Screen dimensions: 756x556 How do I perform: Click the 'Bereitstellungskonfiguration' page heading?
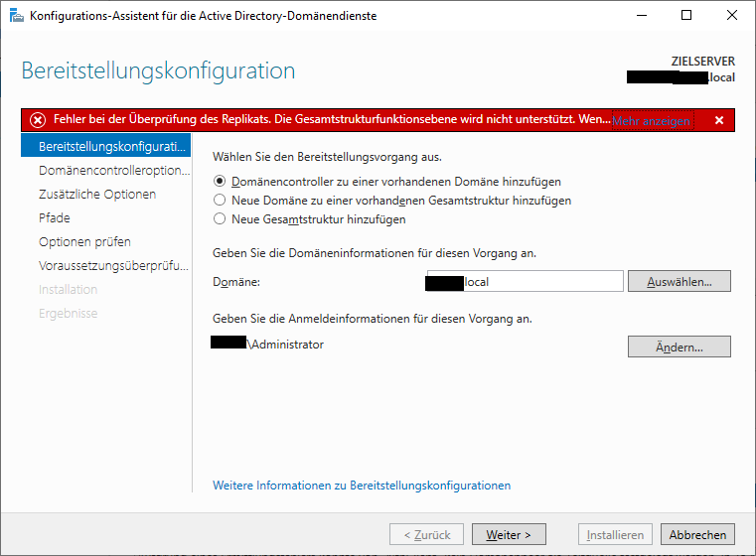pos(158,70)
